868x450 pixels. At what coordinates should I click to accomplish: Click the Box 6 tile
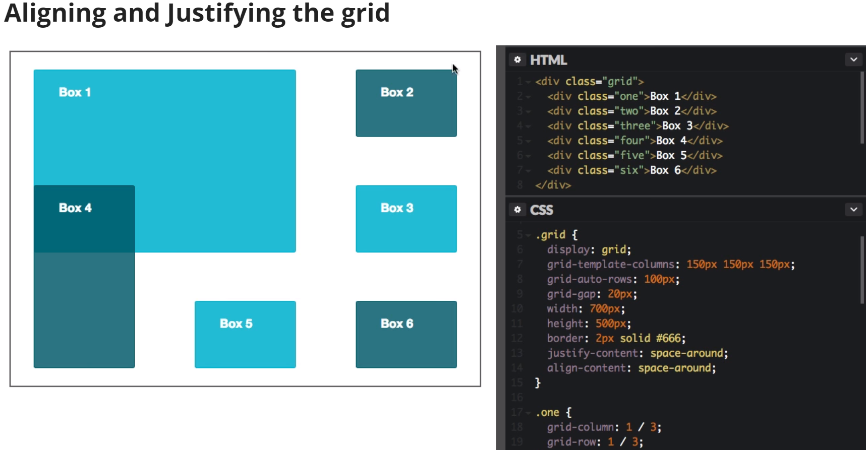[x=406, y=334]
